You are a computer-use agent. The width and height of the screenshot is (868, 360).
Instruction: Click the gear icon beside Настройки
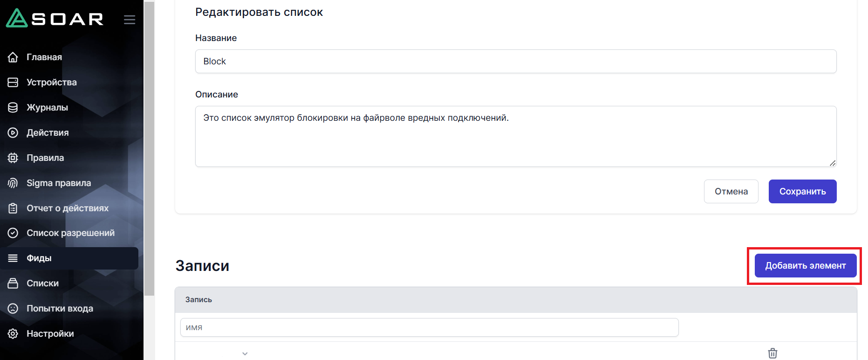tap(13, 334)
